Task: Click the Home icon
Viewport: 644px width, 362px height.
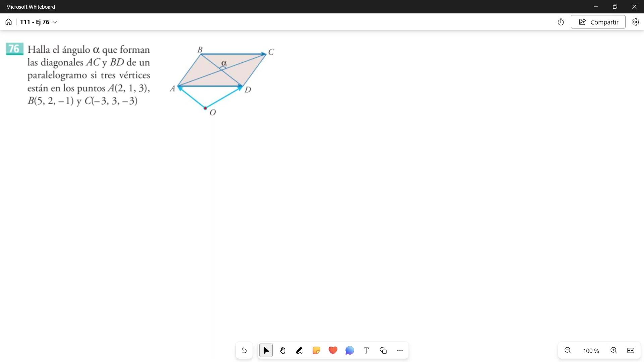Action: click(9, 22)
